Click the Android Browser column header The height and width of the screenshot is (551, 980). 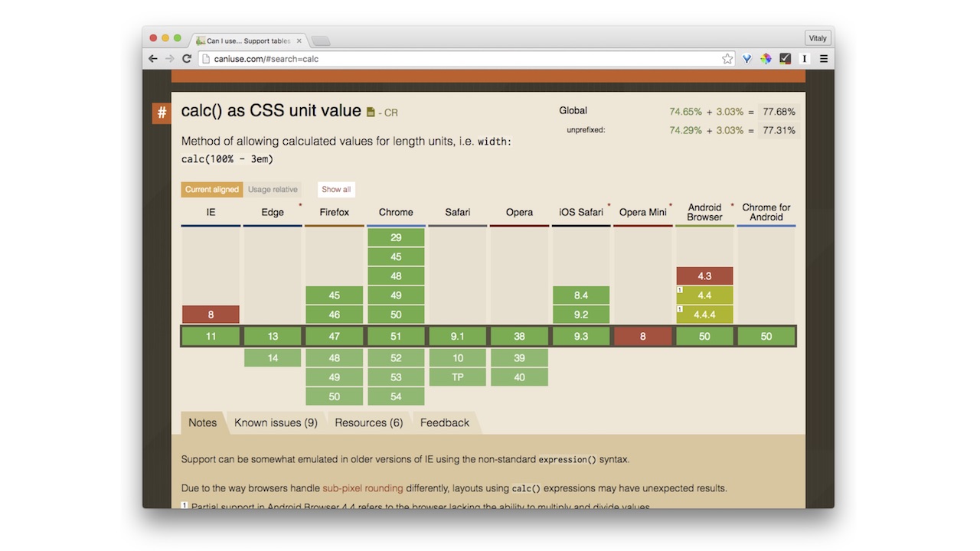(x=704, y=213)
